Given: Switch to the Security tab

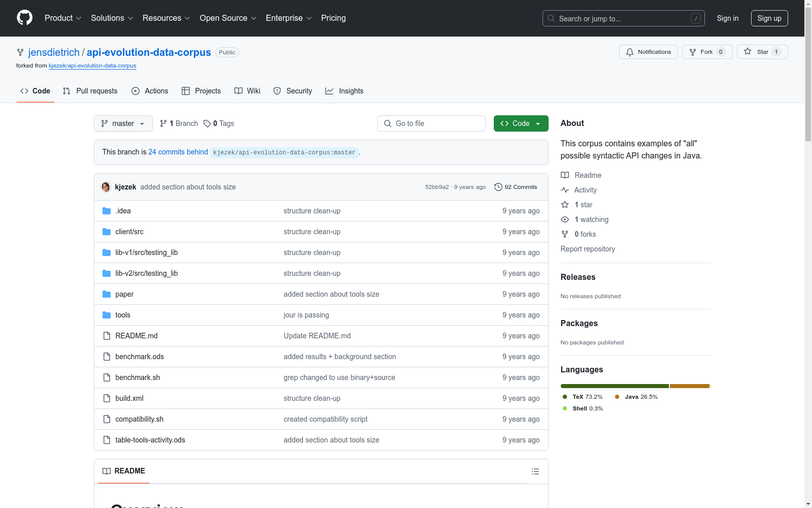Looking at the screenshot, I should pyautogui.click(x=293, y=91).
